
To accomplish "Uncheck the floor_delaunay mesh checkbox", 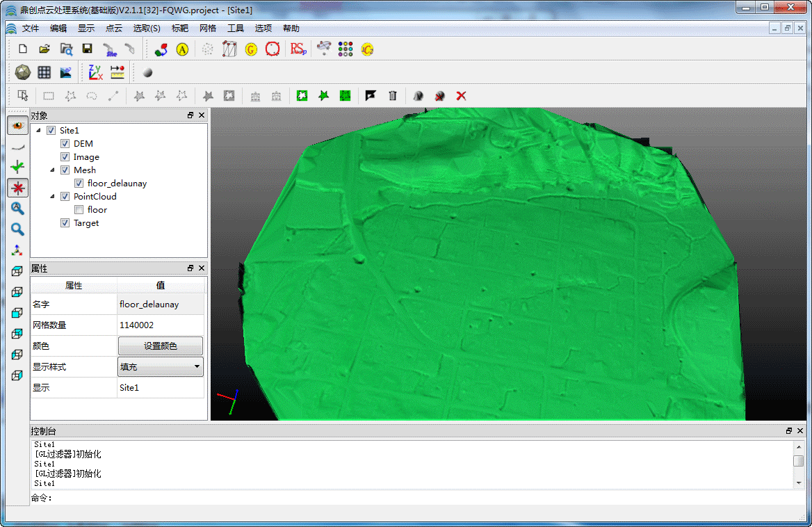I will point(79,184).
